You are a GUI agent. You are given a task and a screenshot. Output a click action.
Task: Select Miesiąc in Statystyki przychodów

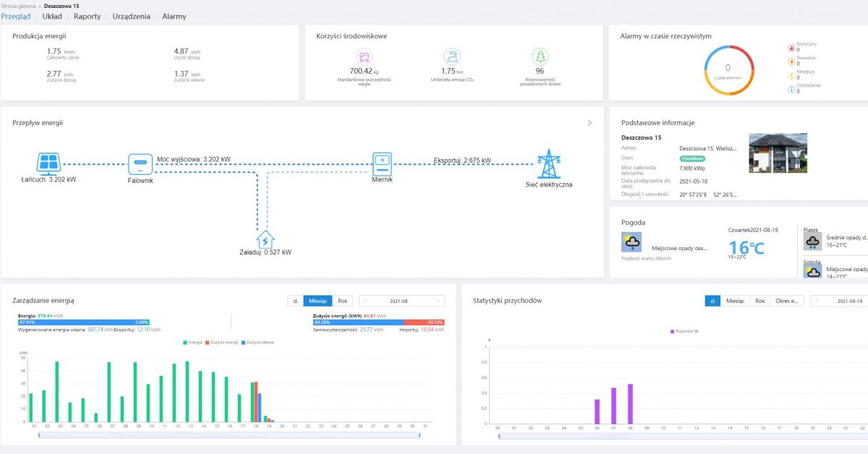(735, 301)
